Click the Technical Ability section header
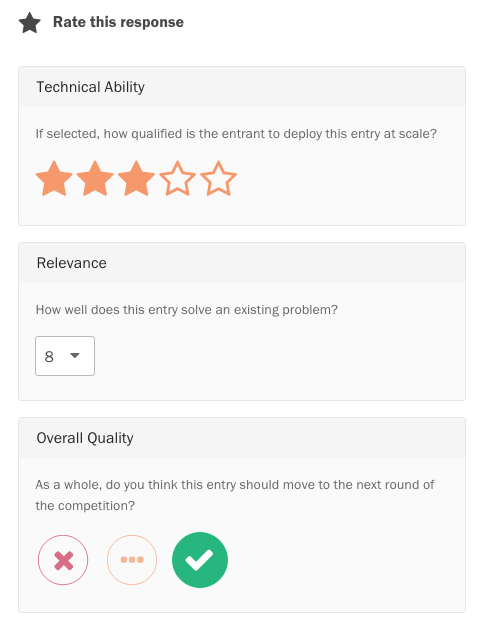The height and width of the screenshot is (630, 483). click(242, 87)
